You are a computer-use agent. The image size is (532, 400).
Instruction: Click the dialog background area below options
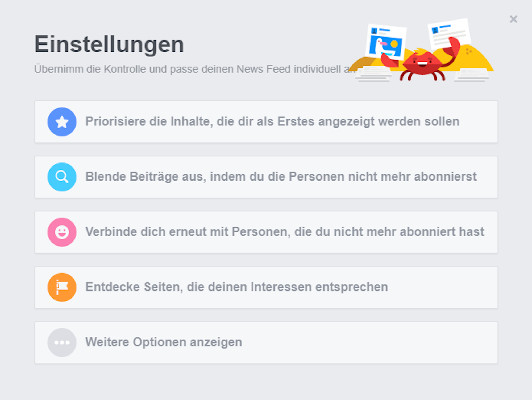[266, 381]
